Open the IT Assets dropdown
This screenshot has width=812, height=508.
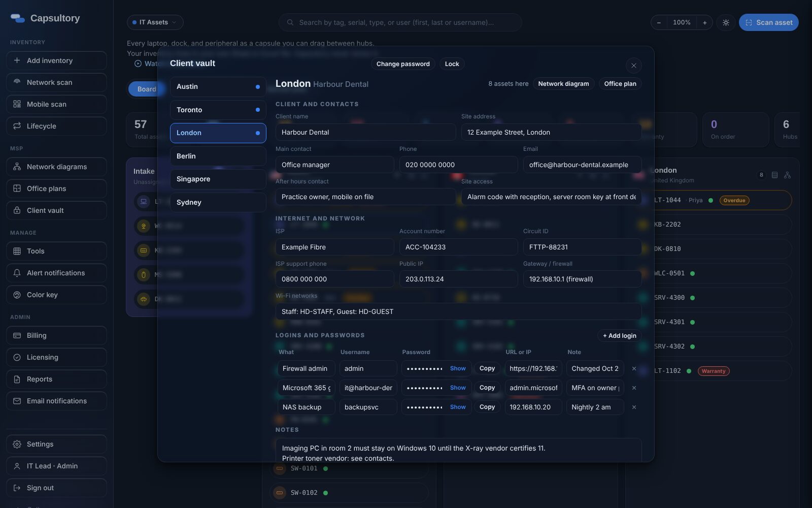(x=155, y=22)
